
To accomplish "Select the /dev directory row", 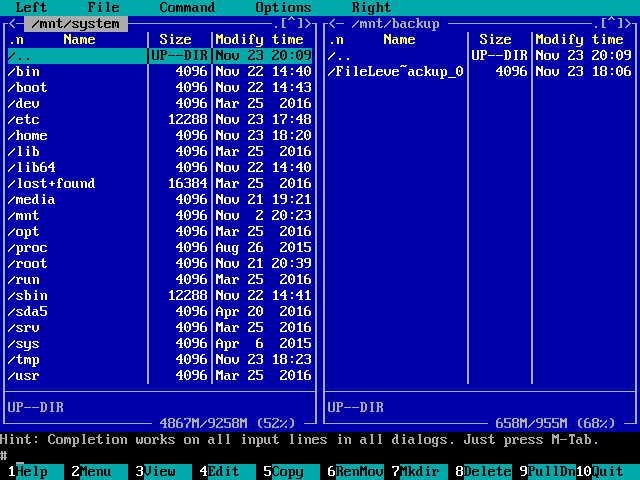I will 160,103.
